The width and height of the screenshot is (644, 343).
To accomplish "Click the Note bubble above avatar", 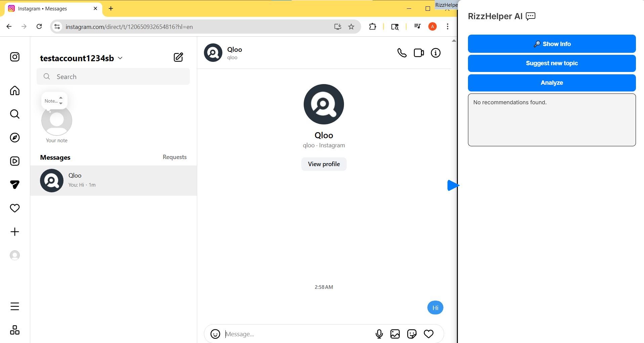I will click(54, 101).
